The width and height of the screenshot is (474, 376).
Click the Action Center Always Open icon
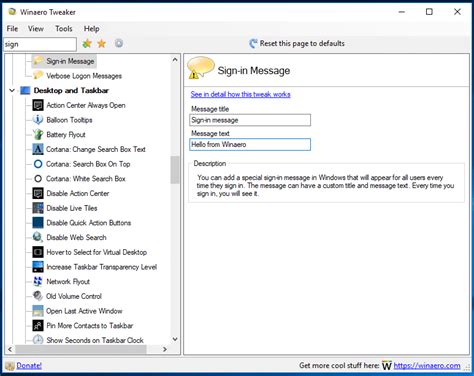tap(38, 105)
